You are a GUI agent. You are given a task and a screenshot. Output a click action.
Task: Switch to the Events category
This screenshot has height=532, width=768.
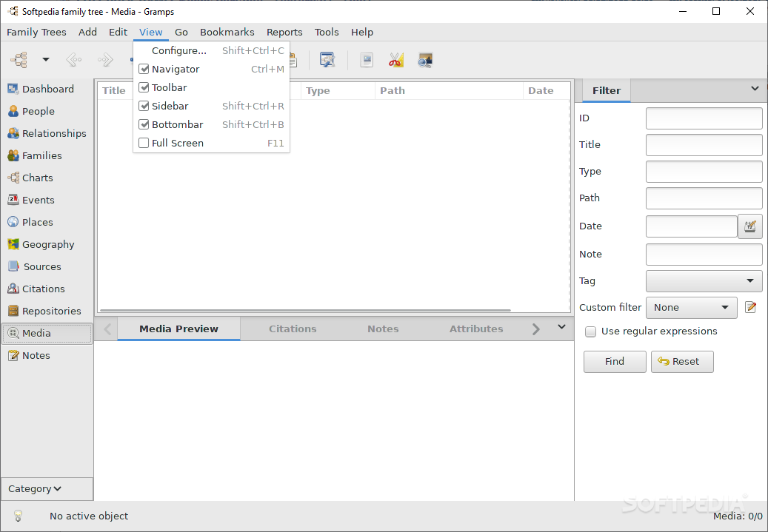[x=47, y=200]
